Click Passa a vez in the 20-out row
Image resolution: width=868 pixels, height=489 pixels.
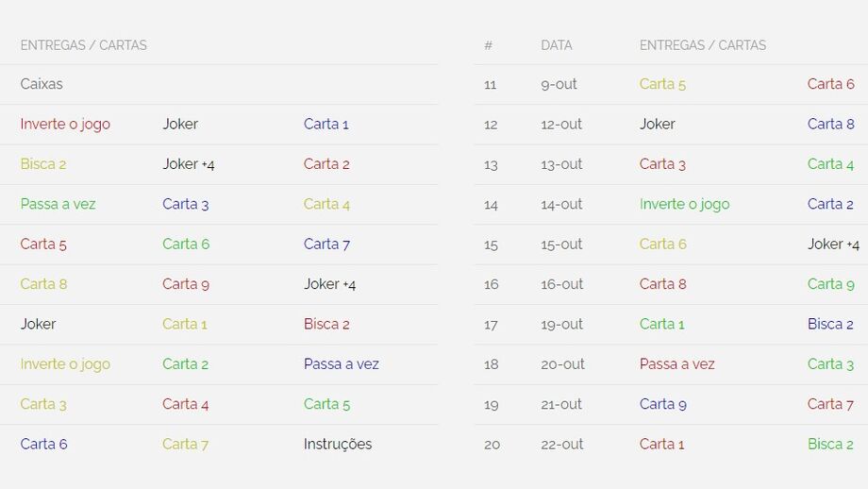[676, 363]
